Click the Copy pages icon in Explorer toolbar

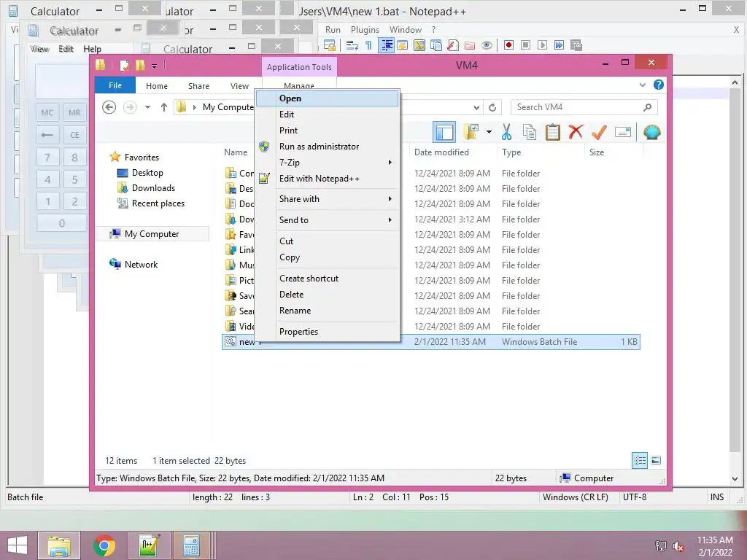tap(530, 132)
